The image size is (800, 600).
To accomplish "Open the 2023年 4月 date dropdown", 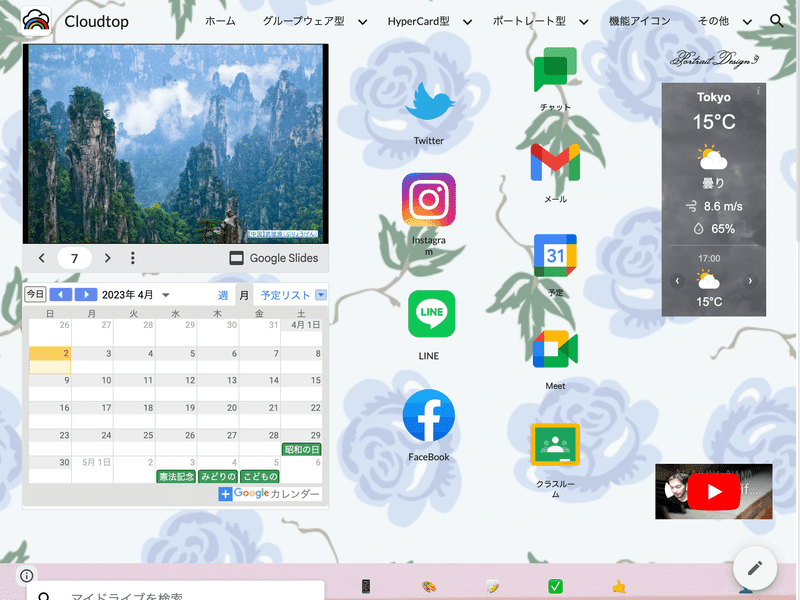I will (x=165, y=295).
